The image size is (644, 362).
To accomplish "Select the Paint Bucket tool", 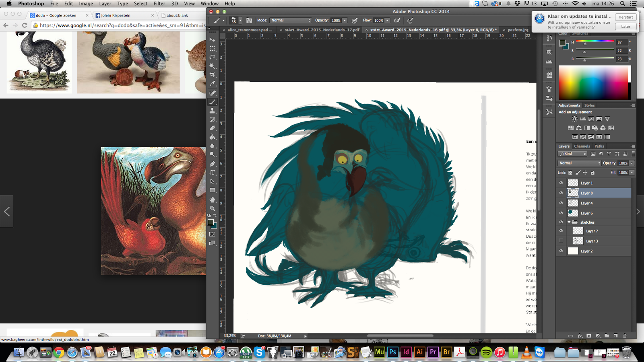I will point(212,137).
